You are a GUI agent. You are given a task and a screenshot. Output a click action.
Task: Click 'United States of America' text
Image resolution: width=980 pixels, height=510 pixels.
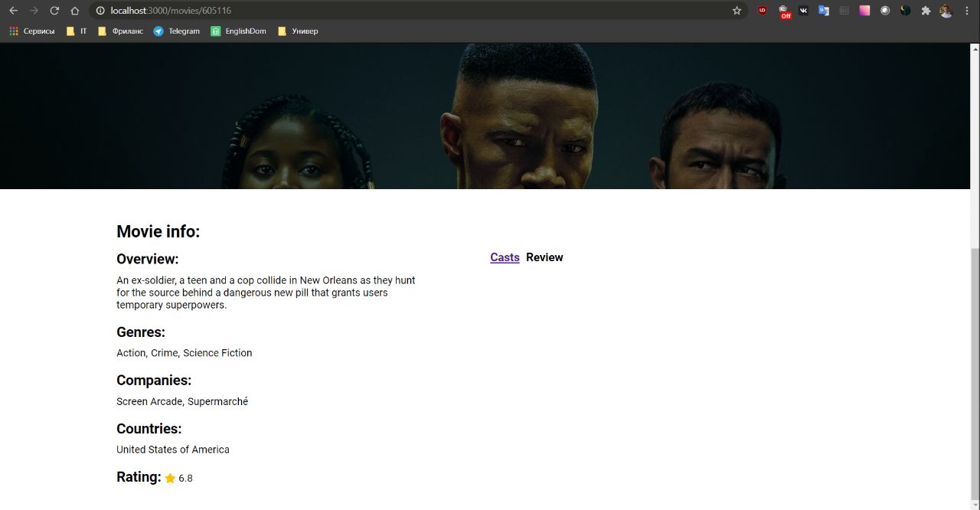pyautogui.click(x=173, y=450)
